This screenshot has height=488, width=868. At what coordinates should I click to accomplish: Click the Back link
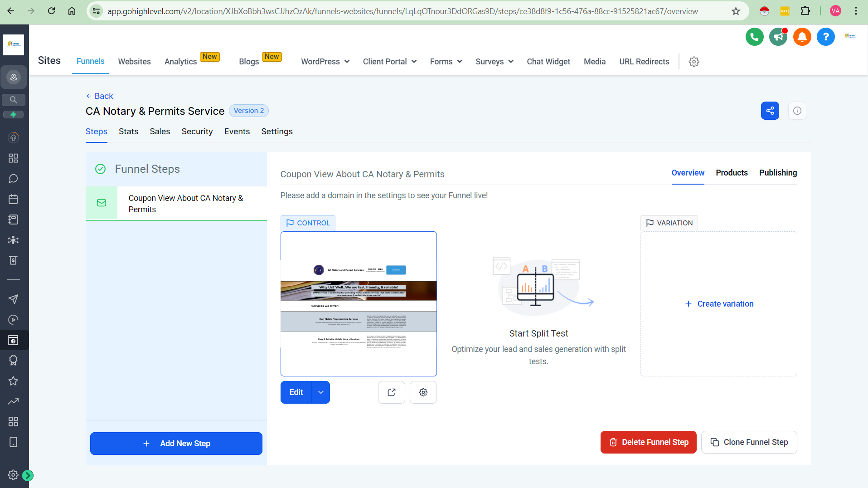pos(100,96)
